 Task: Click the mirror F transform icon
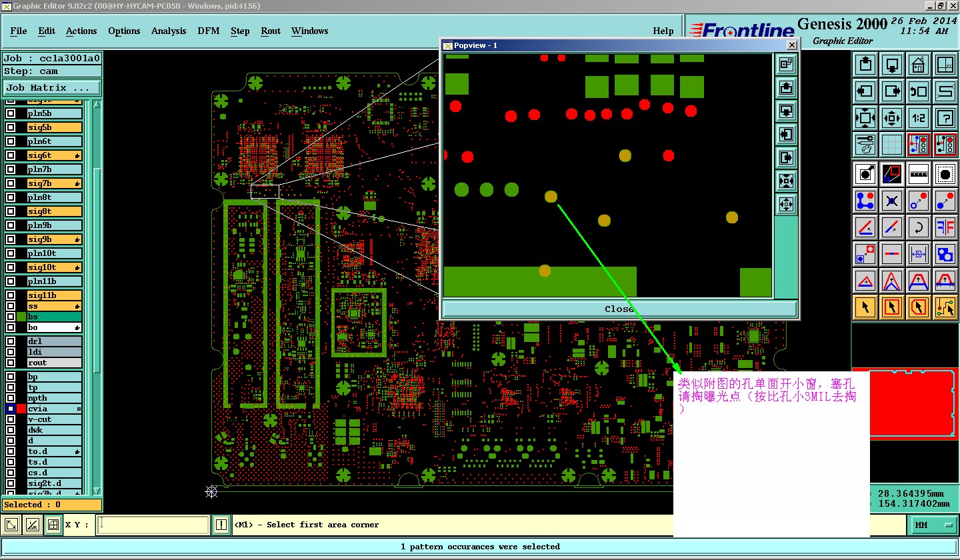[x=945, y=228]
